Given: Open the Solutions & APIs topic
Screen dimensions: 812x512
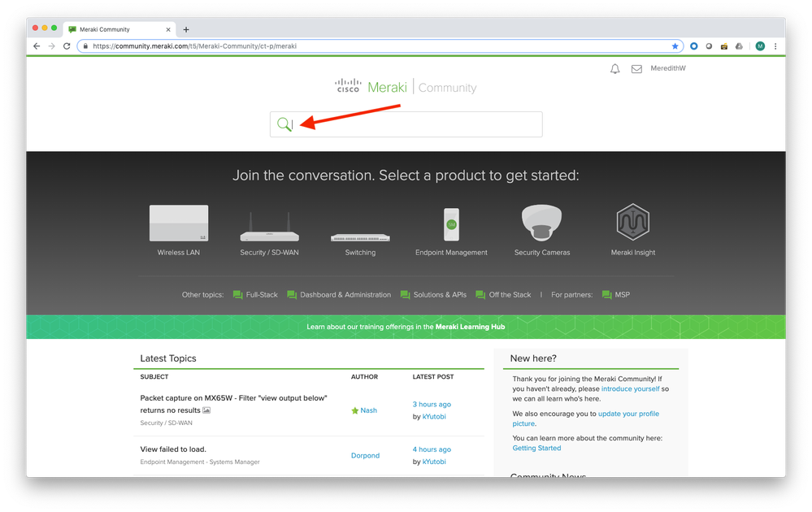Looking at the screenshot, I should click(439, 295).
